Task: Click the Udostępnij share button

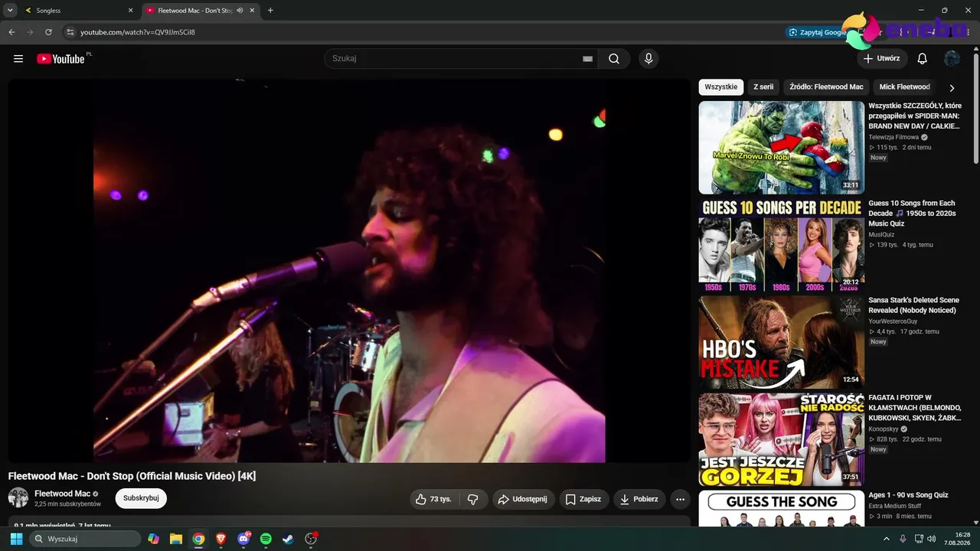Action: tap(524, 499)
